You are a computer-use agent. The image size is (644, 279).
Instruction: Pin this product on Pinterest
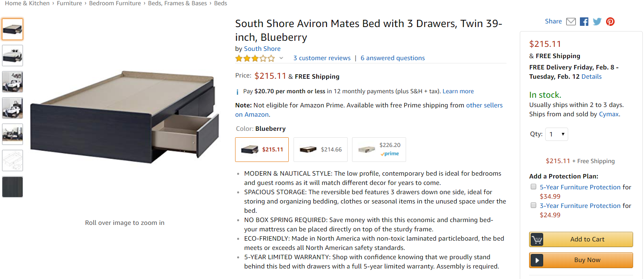(611, 22)
